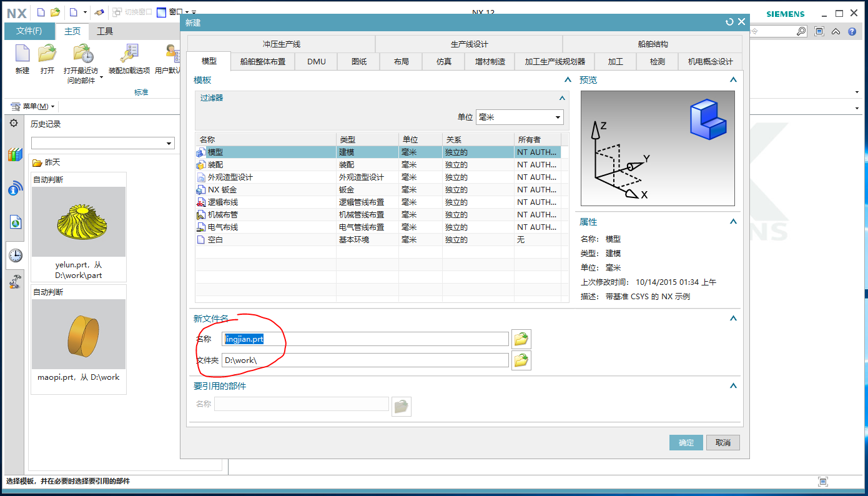
Task: Collapse the 要引用的部件 section
Action: pyautogui.click(x=733, y=386)
